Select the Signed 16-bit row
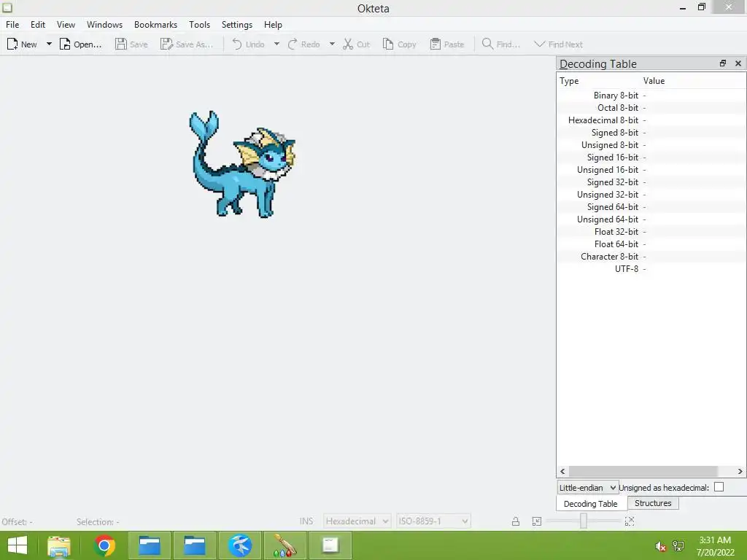The height and width of the screenshot is (560, 747). coord(651,157)
